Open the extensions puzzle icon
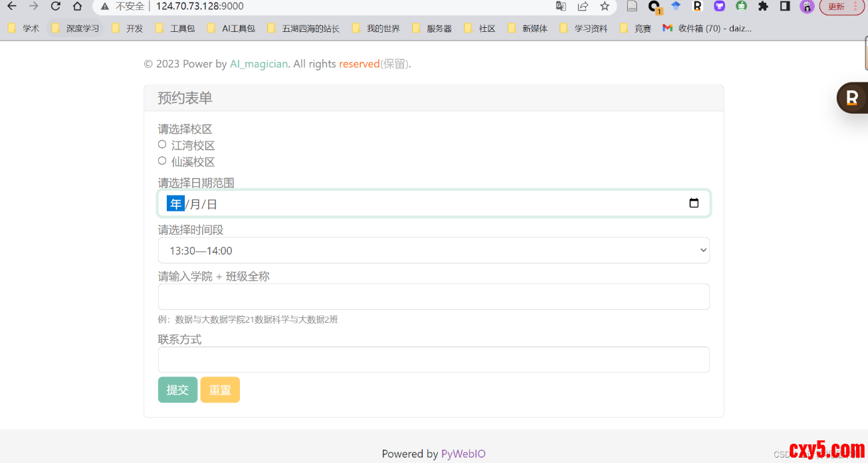The image size is (868, 463). click(763, 7)
